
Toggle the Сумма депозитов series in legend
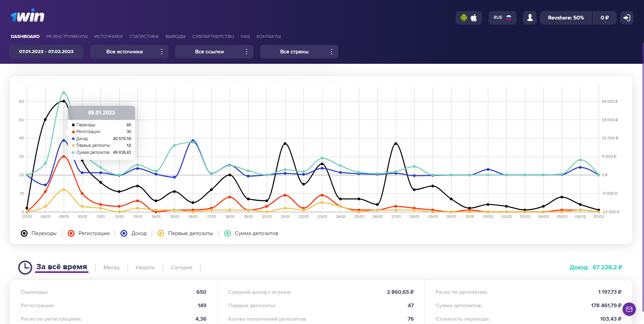[251, 233]
